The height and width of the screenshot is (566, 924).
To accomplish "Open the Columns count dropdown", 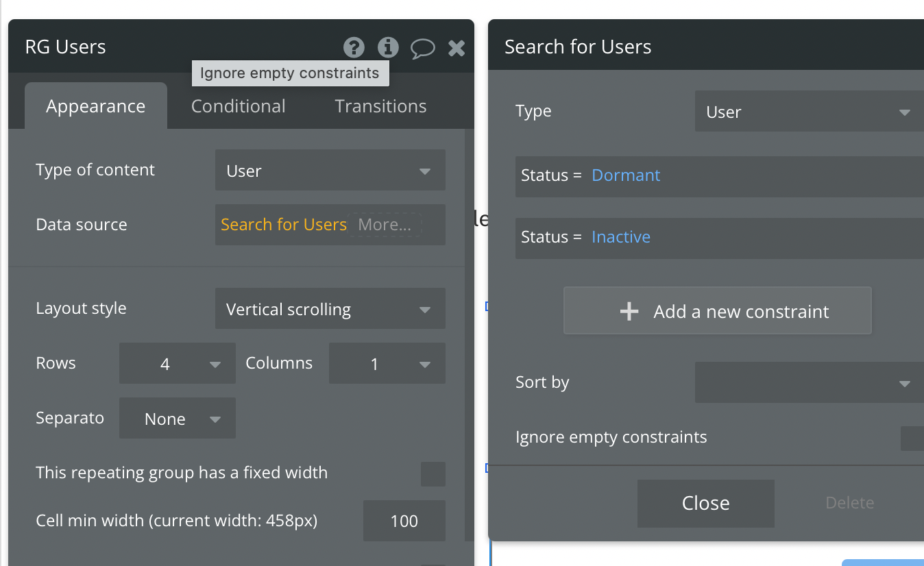I will coord(387,364).
